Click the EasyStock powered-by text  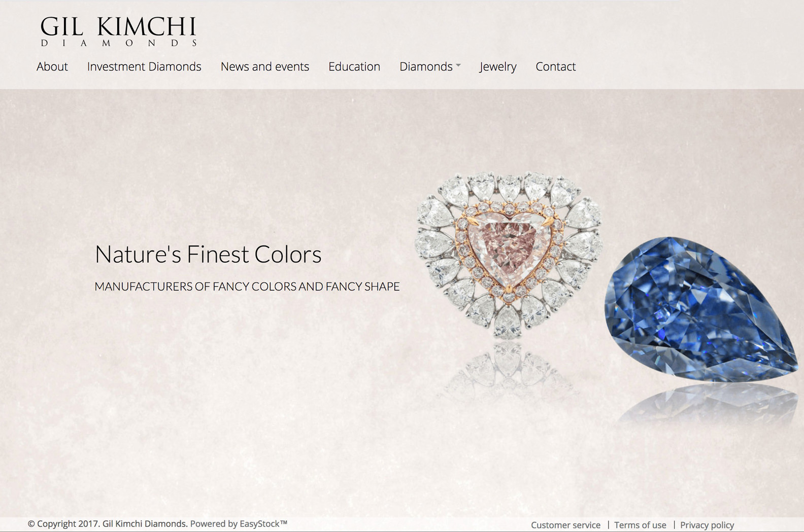(x=239, y=524)
